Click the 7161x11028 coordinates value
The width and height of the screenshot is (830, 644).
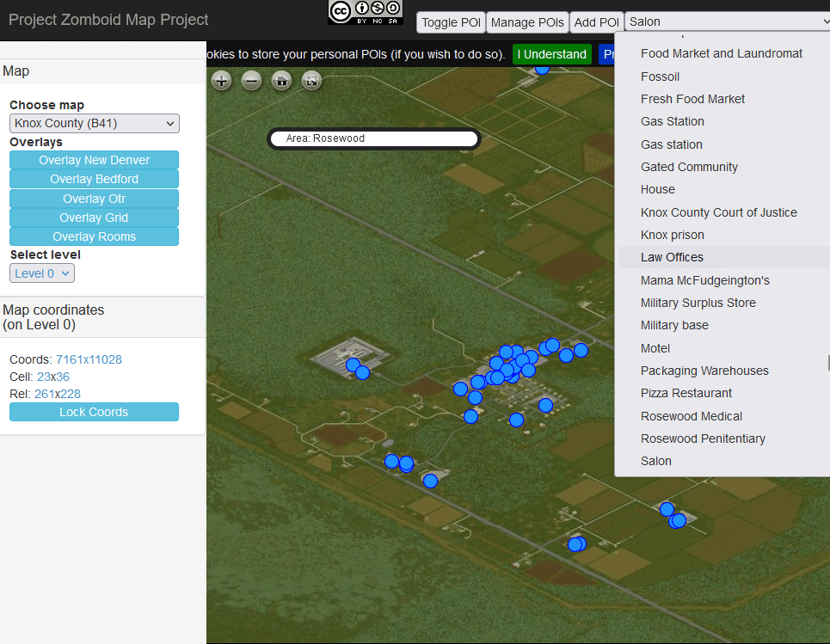click(89, 360)
